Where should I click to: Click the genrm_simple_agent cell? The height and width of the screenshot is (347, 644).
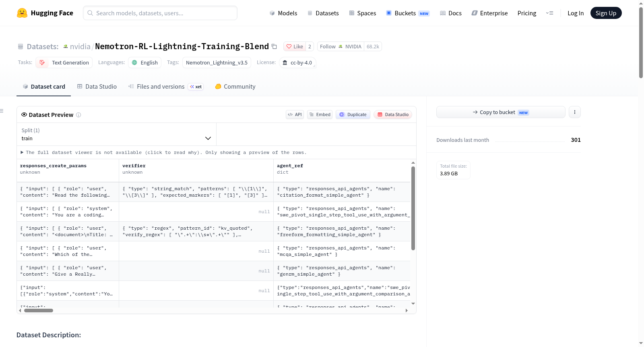[342, 271]
